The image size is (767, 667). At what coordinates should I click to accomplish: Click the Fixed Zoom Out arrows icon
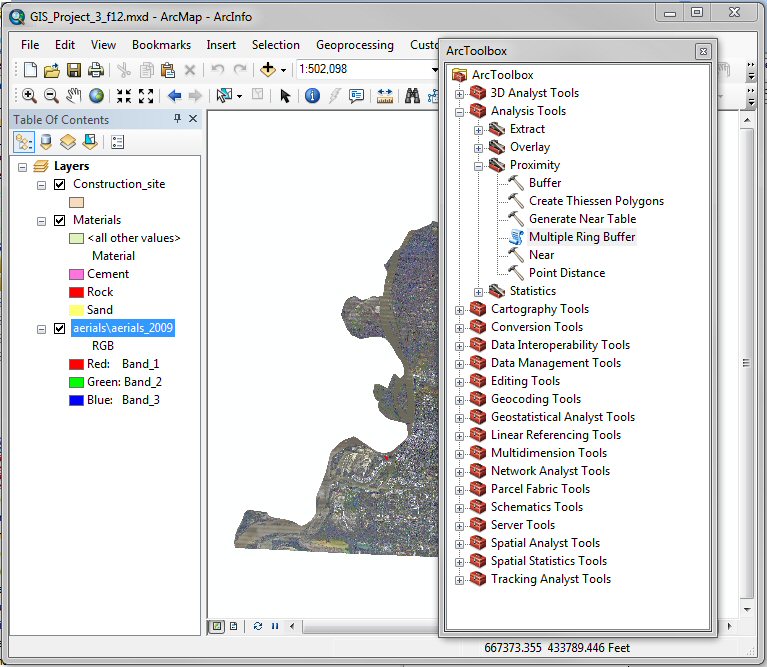coord(146,96)
